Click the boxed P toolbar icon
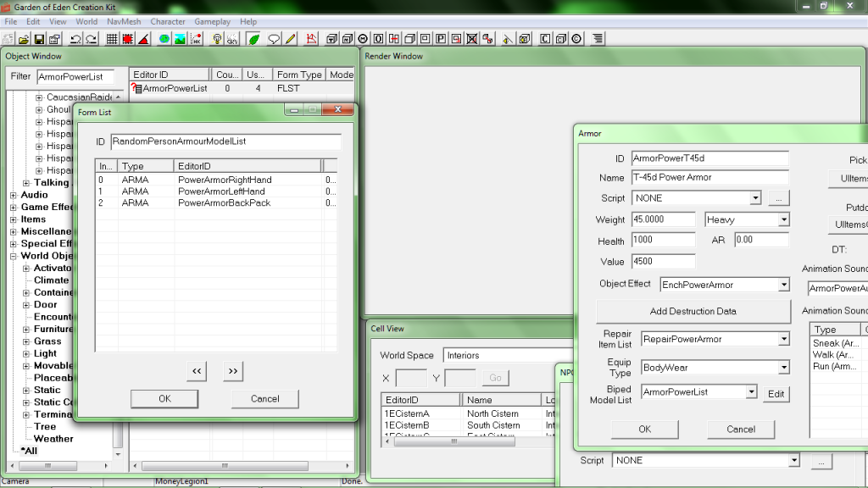Image resolution: width=868 pixels, height=488 pixels. click(441, 39)
